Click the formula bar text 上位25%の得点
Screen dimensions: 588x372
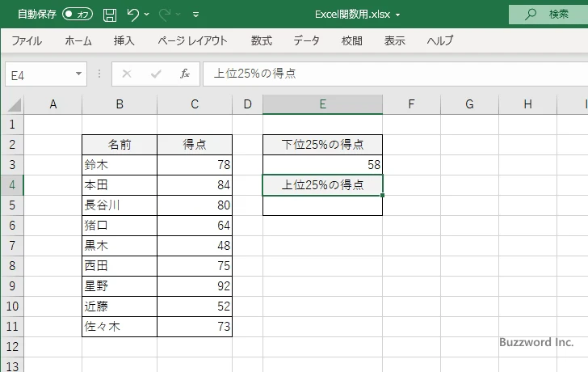[x=254, y=74]
